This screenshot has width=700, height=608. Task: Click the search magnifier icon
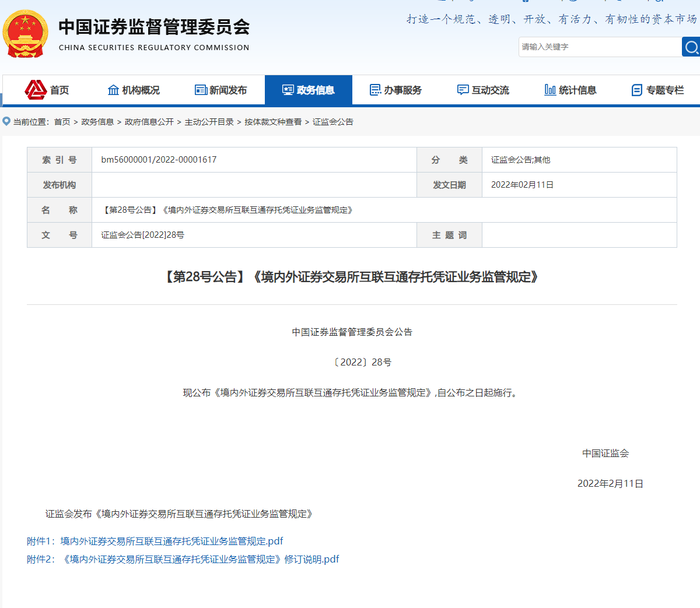[691, 47]
